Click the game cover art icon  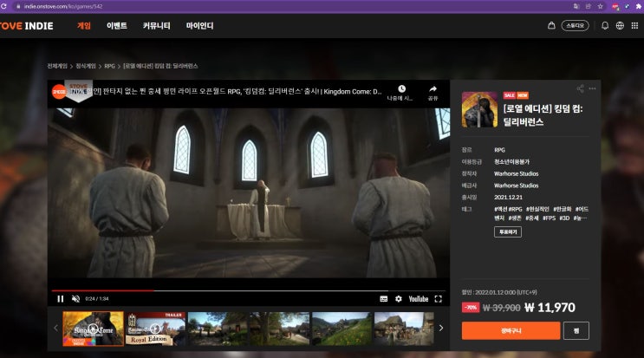479,109
